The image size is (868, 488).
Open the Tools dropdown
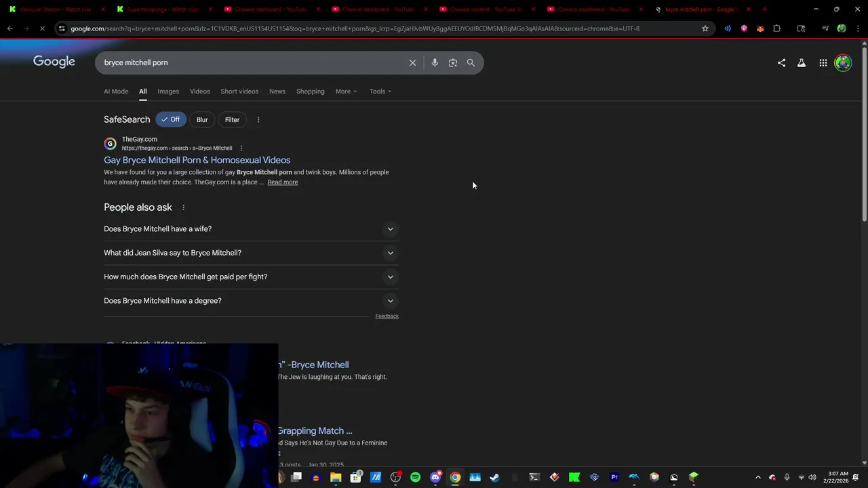point(380,91)
